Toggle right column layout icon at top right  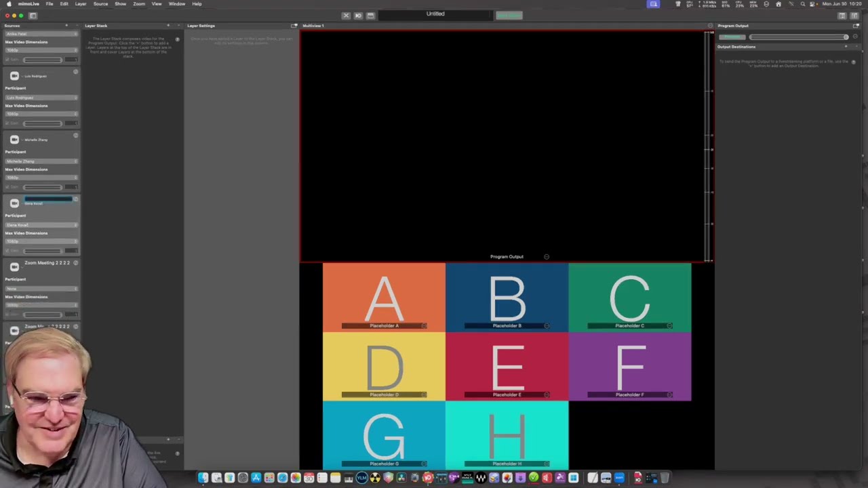[x=854, y=16]
